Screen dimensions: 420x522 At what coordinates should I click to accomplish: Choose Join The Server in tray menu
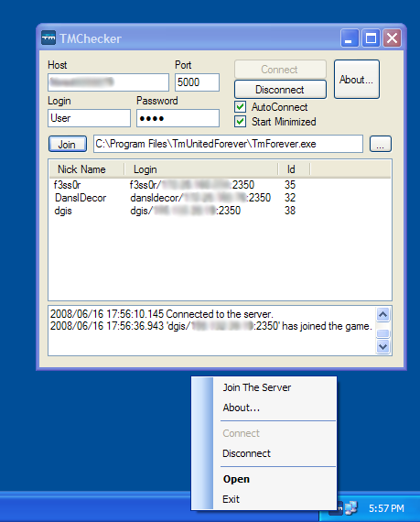tap(257, 387)
